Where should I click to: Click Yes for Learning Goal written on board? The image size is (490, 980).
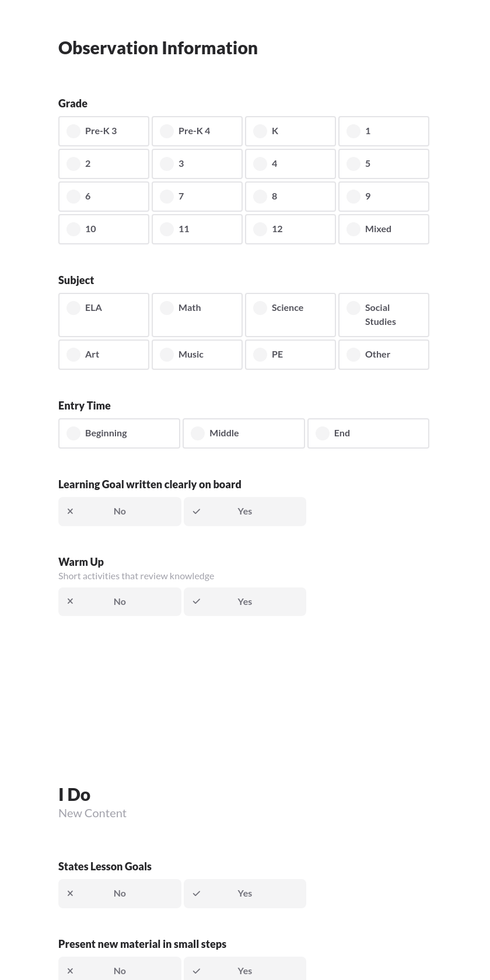[244, 511]
